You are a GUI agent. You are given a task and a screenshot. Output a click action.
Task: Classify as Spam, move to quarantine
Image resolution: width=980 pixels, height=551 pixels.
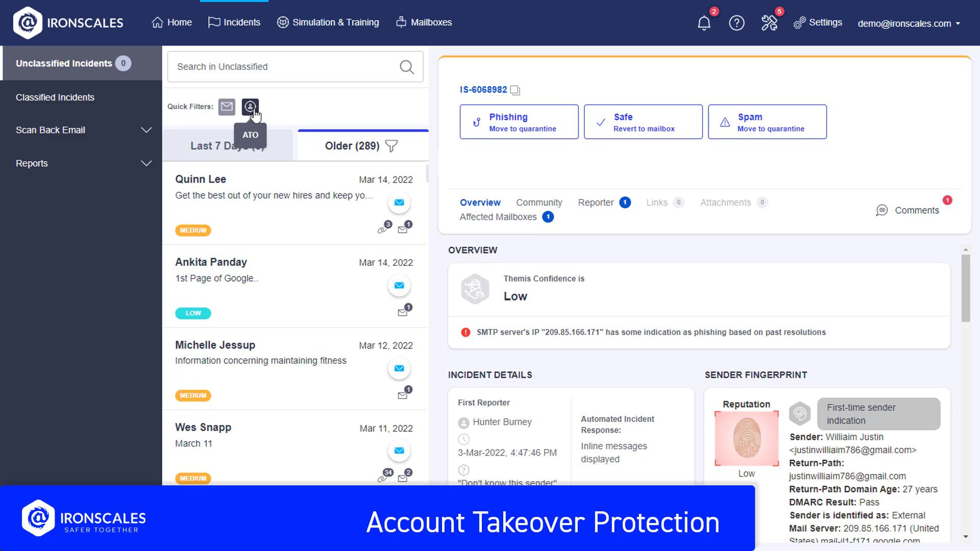(767, 122)
